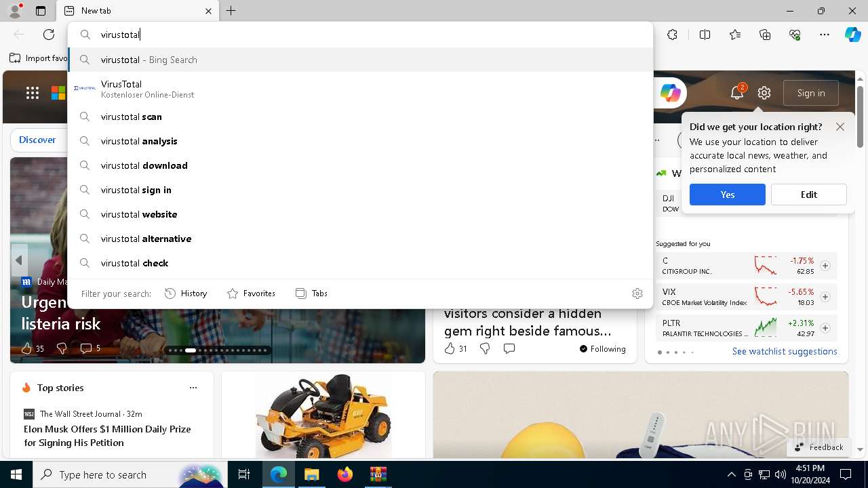The height and width of the screenshot is (488, 868).
Task: Dismiss the location prompt
Action: pyautogui.click(x=840, y=127)
